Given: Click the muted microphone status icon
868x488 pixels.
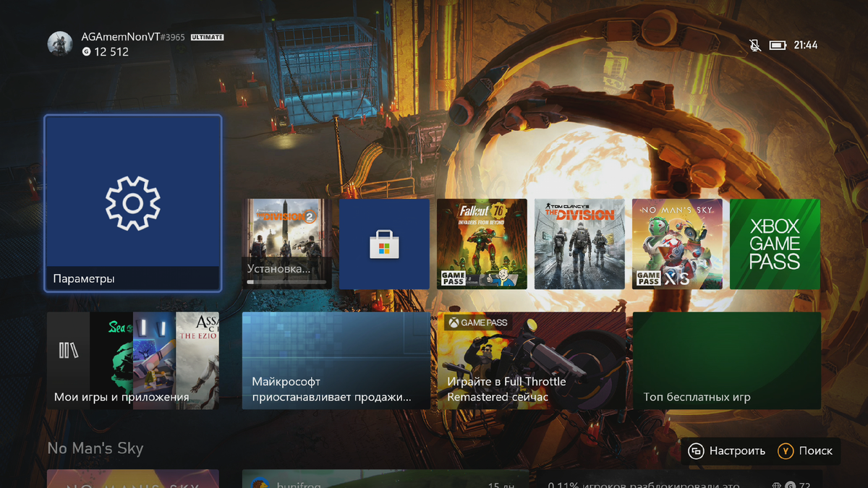Looking at the screenshot, I should click(x=755, y=46).
